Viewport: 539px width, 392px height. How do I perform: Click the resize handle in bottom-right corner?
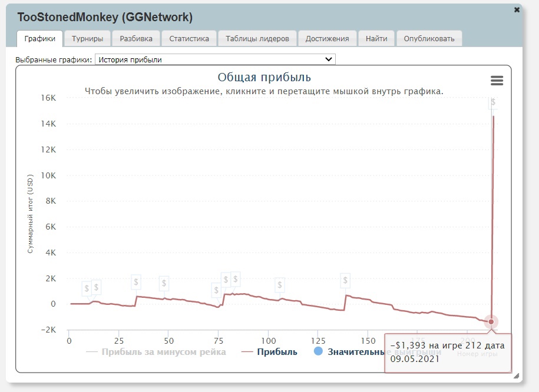[x=516, y=376]
